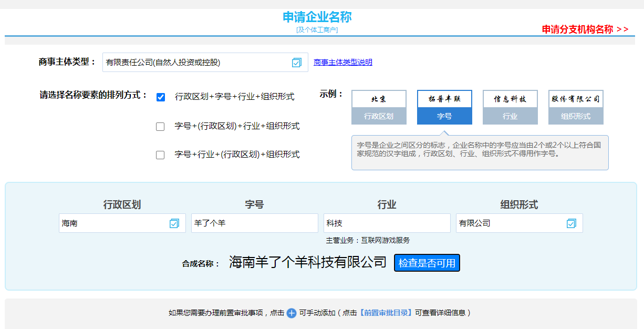Open the 商事主体类型说明 link
This screenshot has width=644, height=329.
[343, 62]
